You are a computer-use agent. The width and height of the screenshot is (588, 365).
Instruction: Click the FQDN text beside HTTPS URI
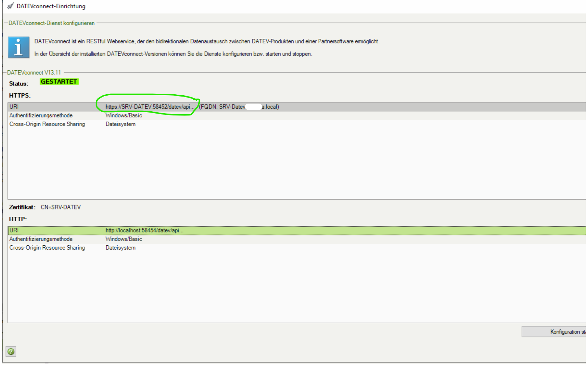(x=239, y=107)
